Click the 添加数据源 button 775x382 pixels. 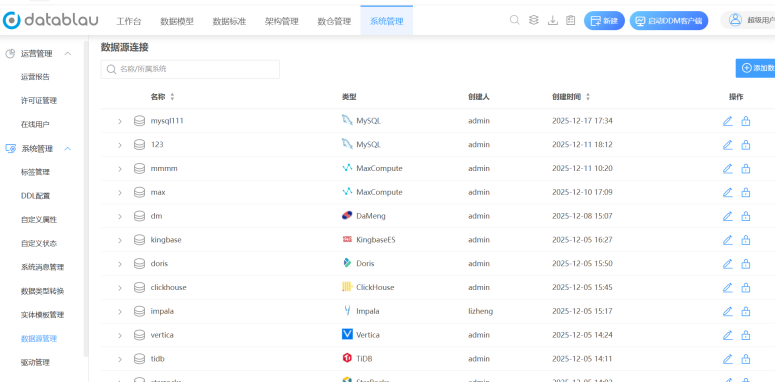pyautogui.click(x=755, y=68)
